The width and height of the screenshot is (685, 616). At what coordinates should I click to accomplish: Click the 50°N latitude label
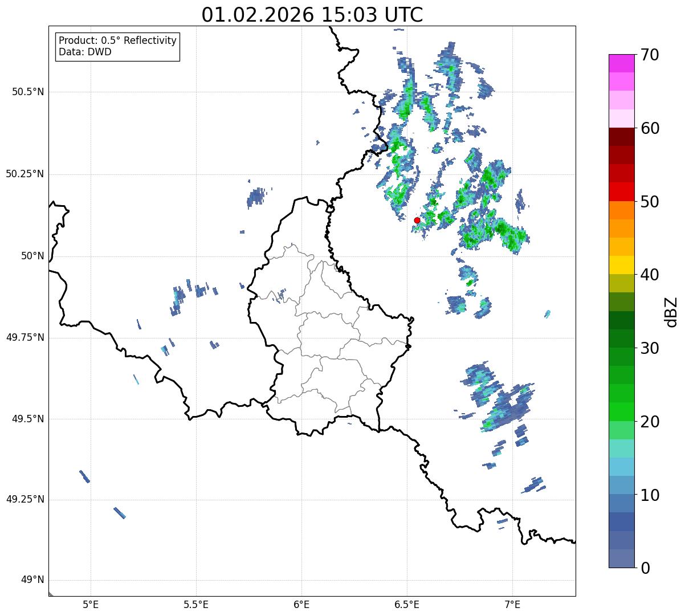click(x=32, y=256)
